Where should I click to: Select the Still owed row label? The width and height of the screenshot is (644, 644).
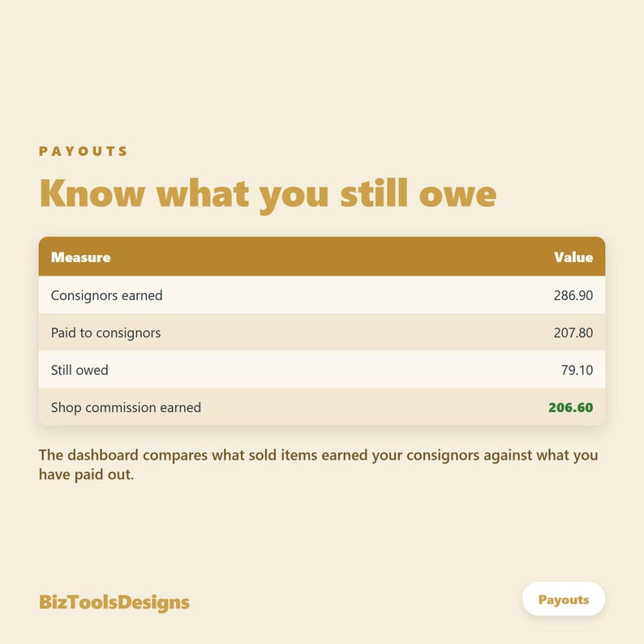(x=79, y=370)
